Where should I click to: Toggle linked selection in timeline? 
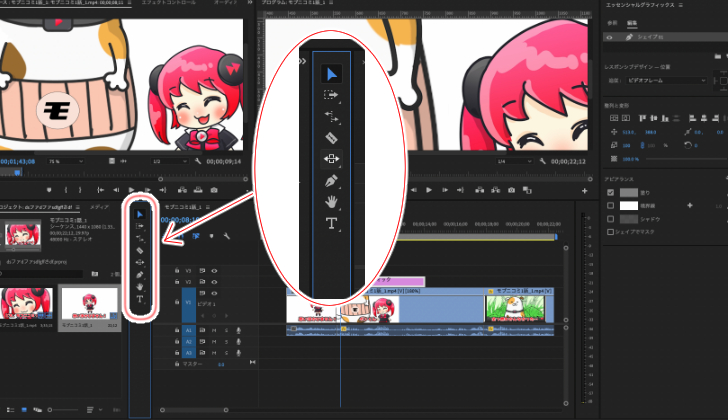coord(196,236)
